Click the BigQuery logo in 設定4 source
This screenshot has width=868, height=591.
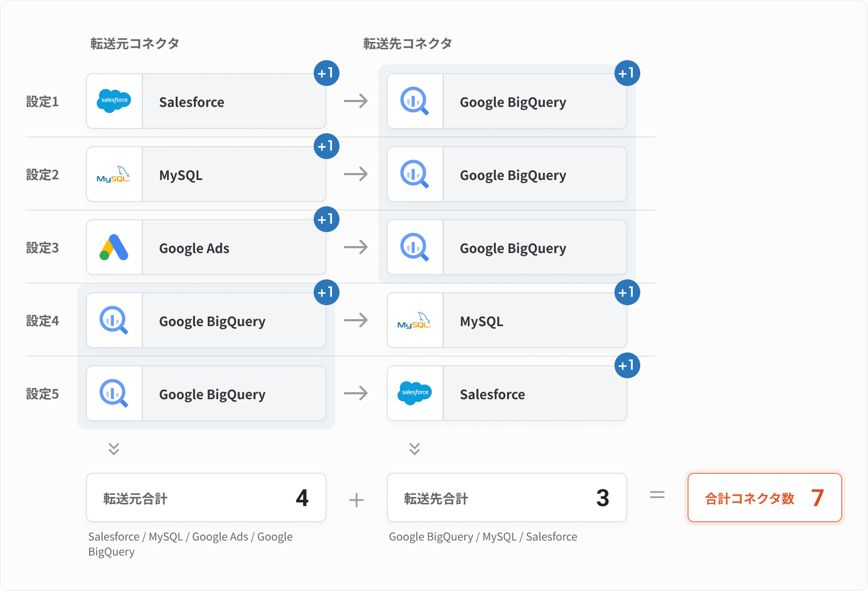[x=114, y=320]
